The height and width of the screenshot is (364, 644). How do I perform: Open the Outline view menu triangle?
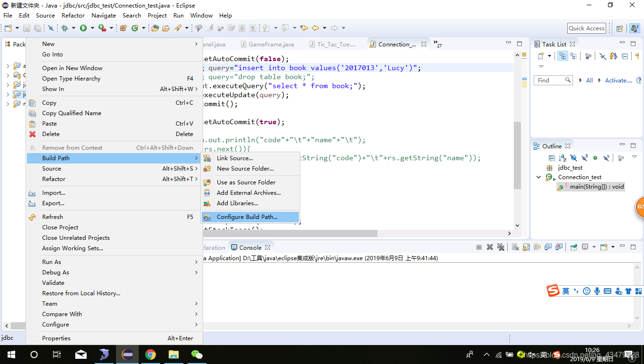[x=635, y=157]
